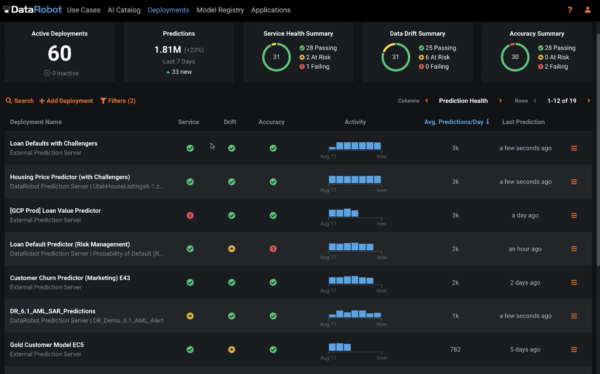Viewport: 600px width, 374px height.
Task: Click passing accuracy icon for GCP Prod Loan Value Predictor
Action: point(273,216)
